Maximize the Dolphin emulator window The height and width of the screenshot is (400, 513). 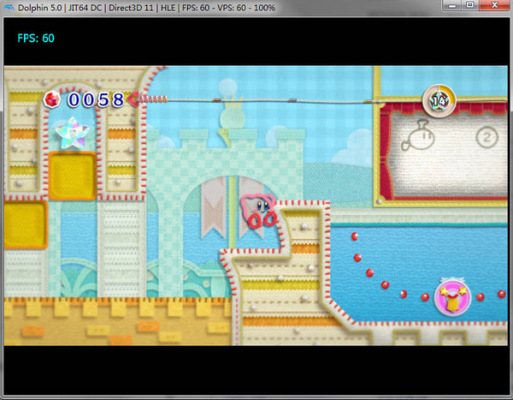(x=470, y=5)
